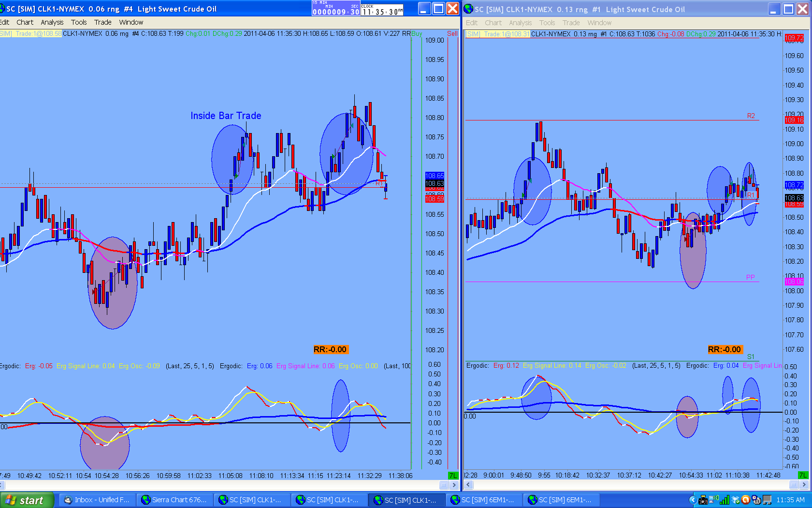Click the RR:-0.00 label on the left chart
812x508 pixels.
click(x=331, y=349)
